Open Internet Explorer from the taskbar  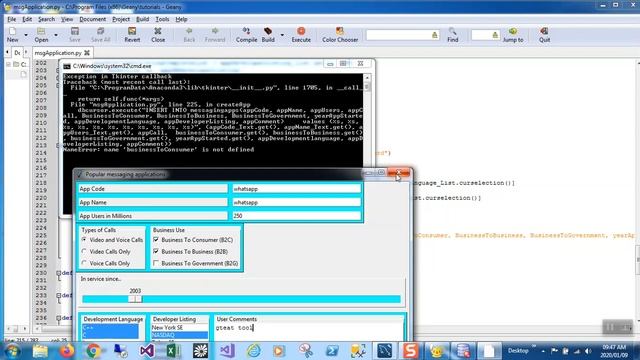click(253, 351)
